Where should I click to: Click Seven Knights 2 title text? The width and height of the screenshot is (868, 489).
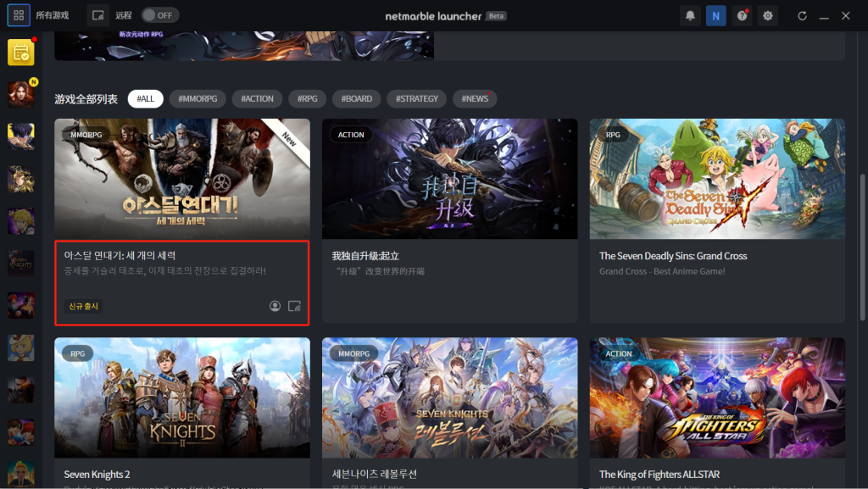coord(97,475)
